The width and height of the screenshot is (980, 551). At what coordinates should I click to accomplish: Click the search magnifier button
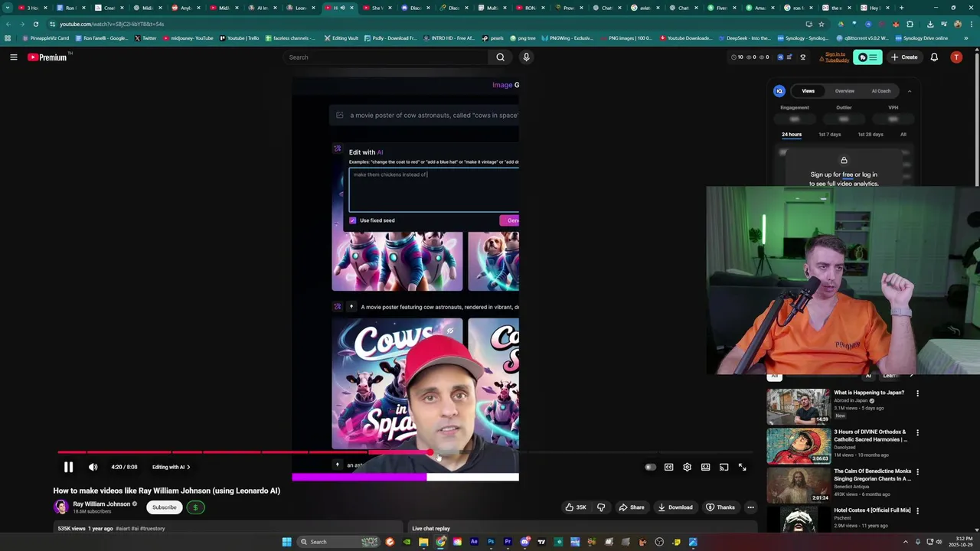pyautogui.click(x=500, y=57)
